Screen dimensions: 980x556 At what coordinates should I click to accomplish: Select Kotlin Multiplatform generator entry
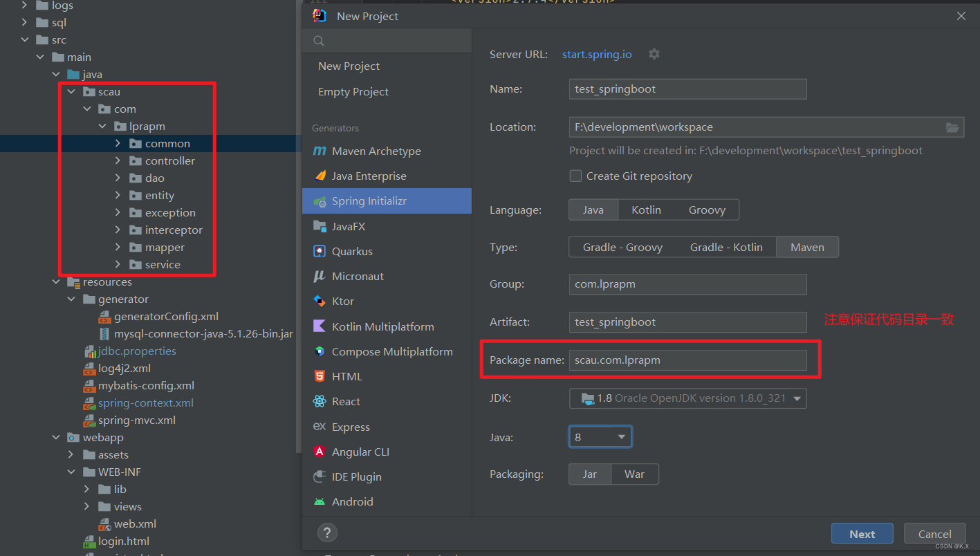coord(387,326)
